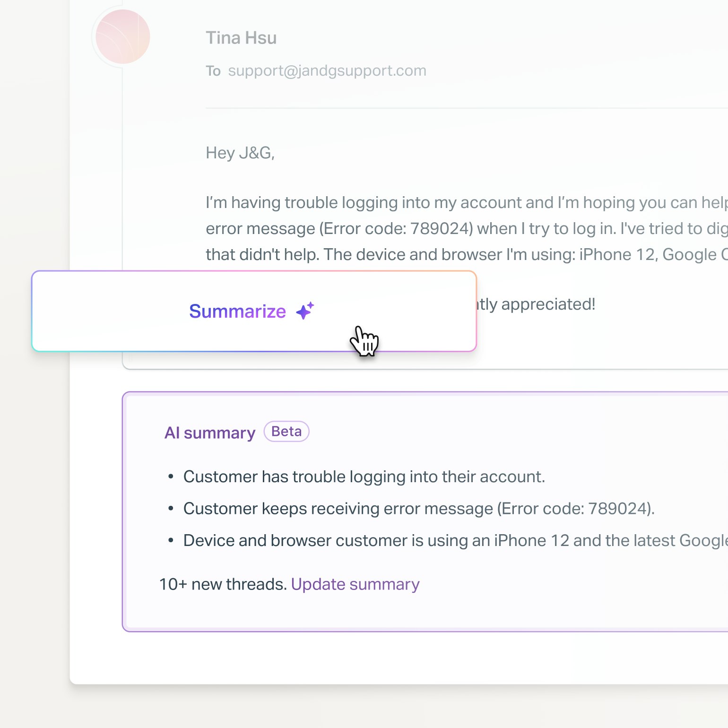Click the Update summary link
The image size is (728, 728).
[355, 584]
